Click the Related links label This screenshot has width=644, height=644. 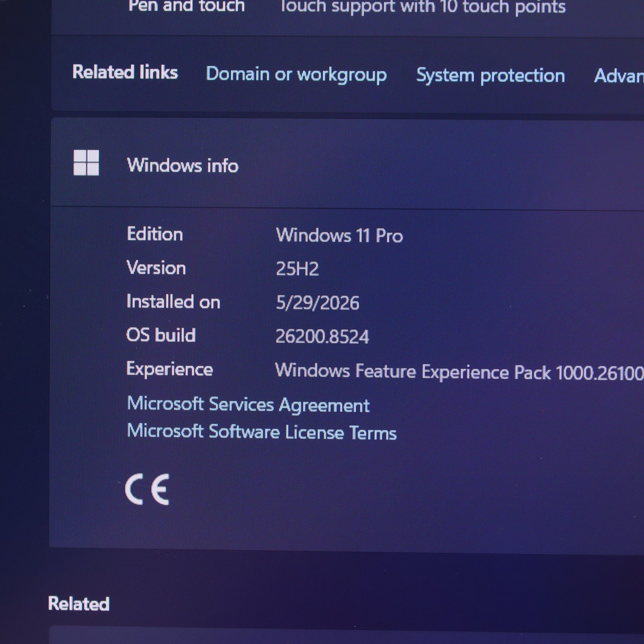tap(125, 72)
